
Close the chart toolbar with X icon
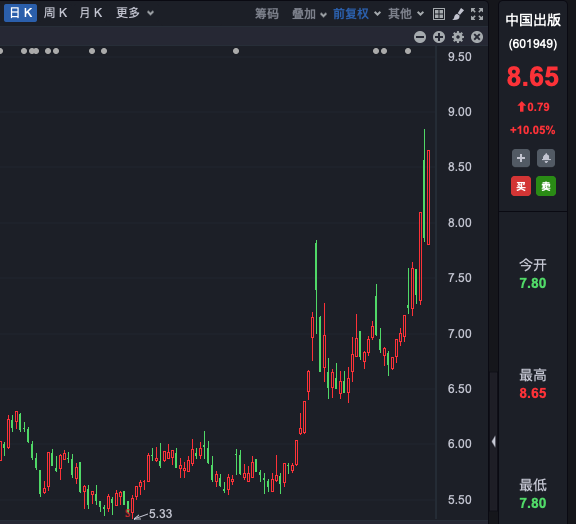(477, 37)
